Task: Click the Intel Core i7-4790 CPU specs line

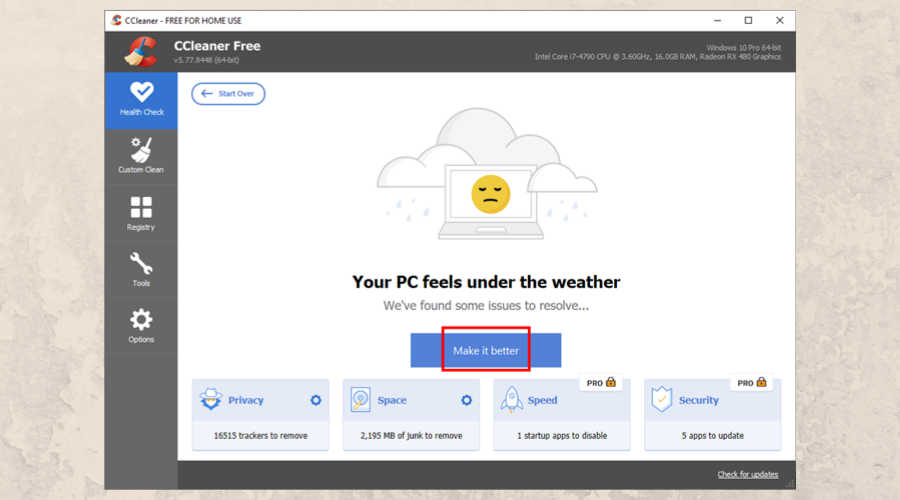Action: [658, 57]
